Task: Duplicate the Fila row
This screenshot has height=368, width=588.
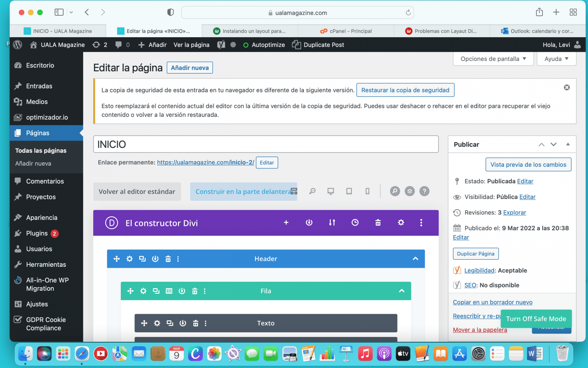Action: tap(156, 291)
